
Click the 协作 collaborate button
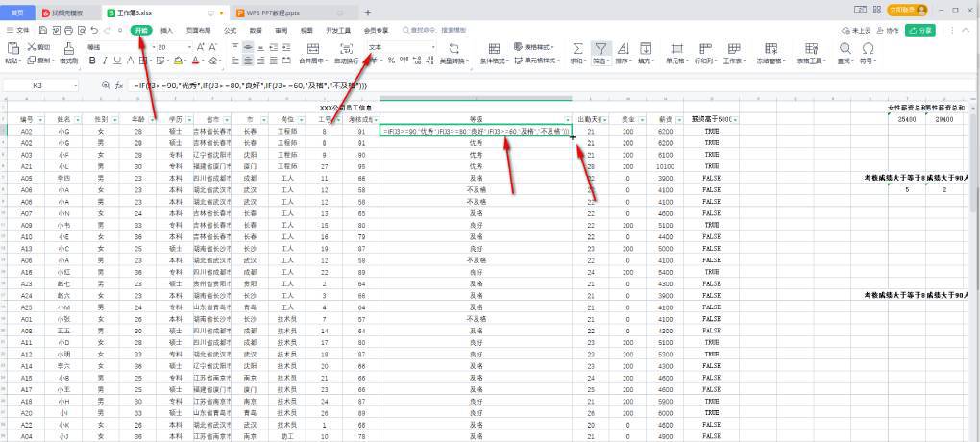pyautogui.click(x=888, y=30)
